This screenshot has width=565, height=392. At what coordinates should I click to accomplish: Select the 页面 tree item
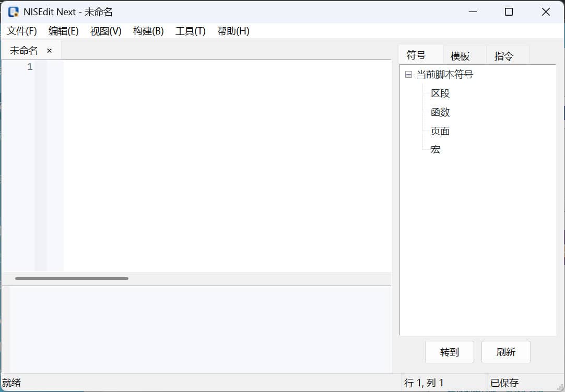coord(440,131)
